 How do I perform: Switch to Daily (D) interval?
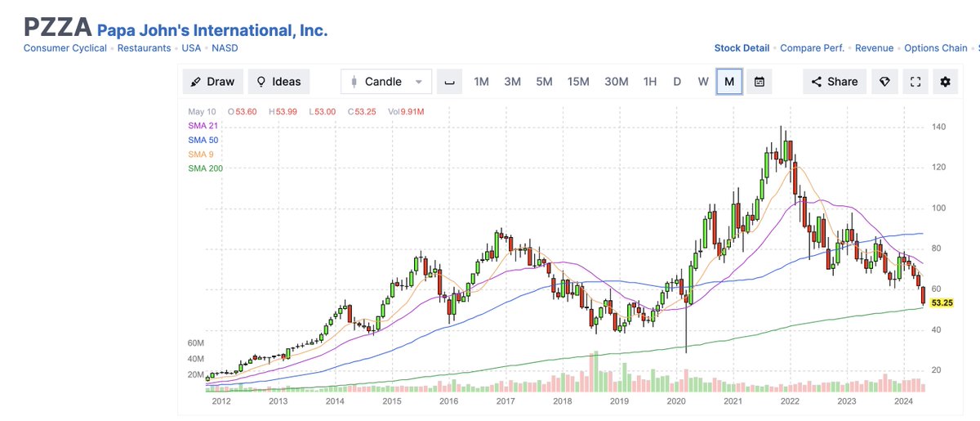pyautogui.click(x=677, y=82)
